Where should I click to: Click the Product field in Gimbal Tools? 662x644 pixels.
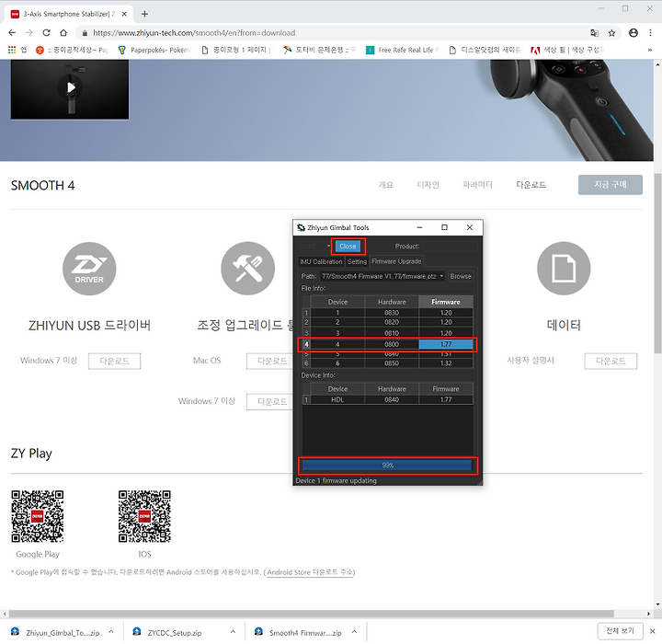(451, 246)
